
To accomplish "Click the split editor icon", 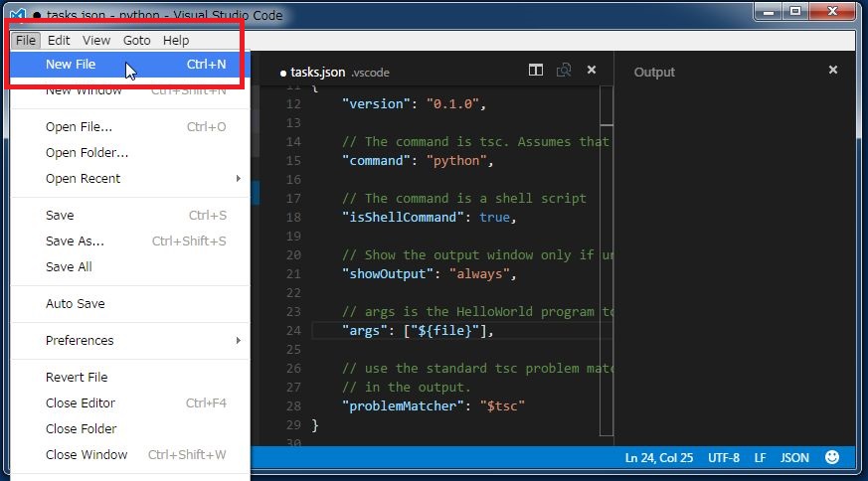I will pos(535,70).
